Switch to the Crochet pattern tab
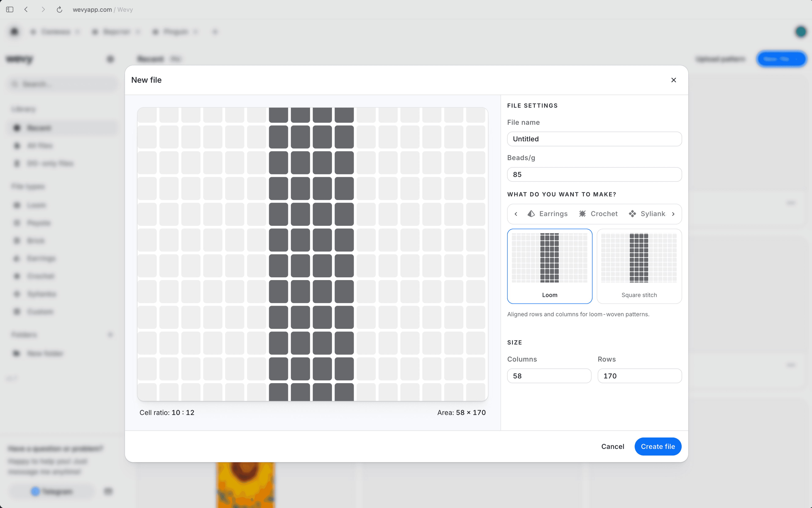This screenshot has height=508, width=812. pos(598,214)
